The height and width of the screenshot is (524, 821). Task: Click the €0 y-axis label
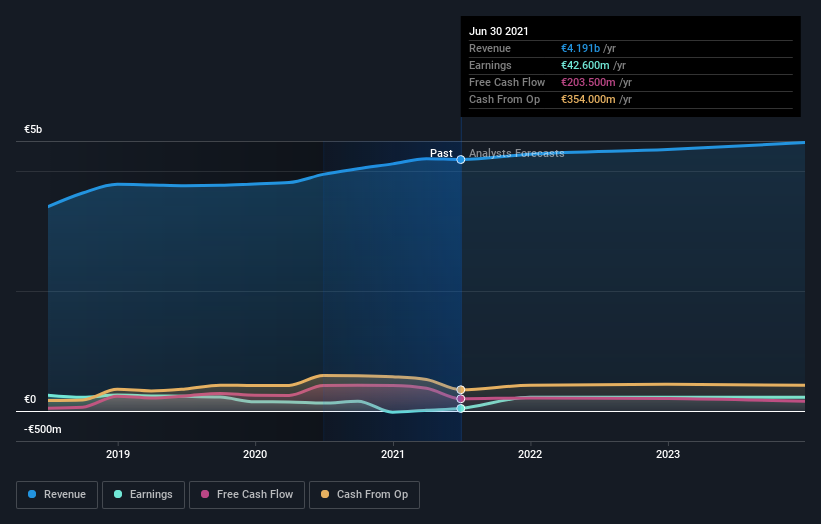click(30, 399)
